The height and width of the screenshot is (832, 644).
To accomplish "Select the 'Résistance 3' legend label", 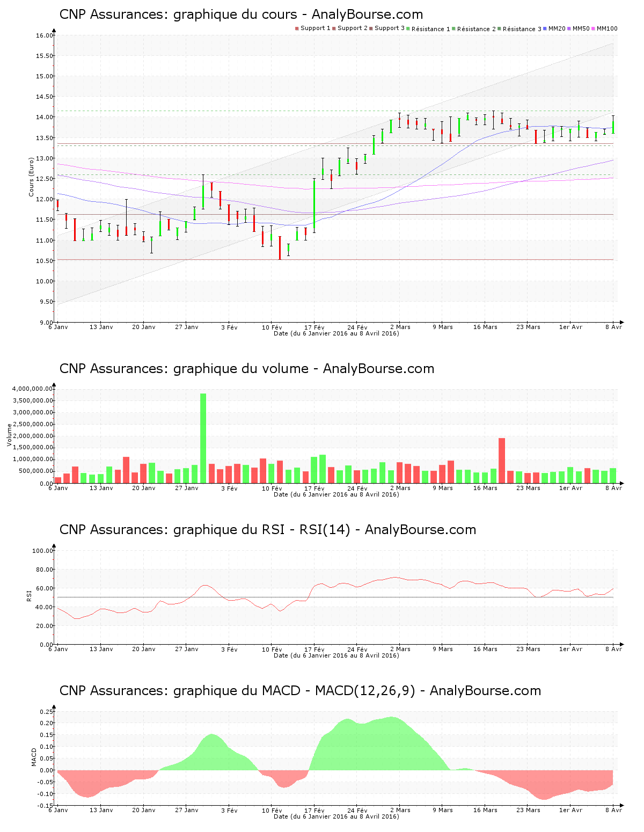I will (x=522, y=29).
